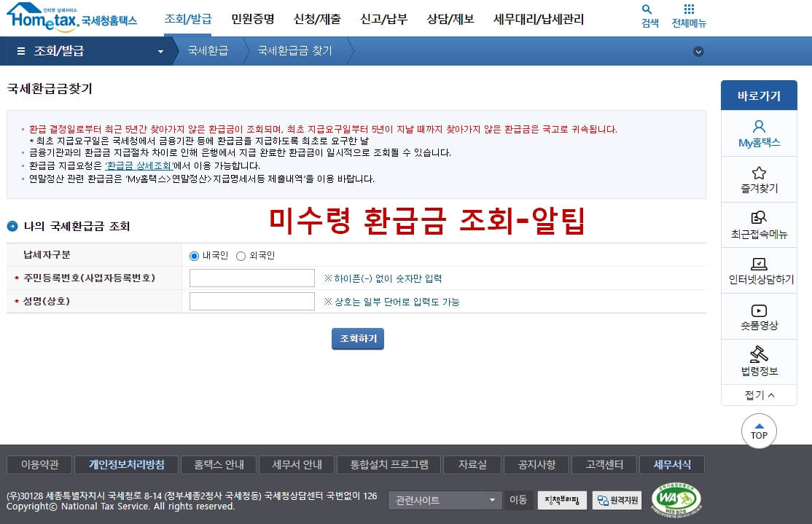
Task: Collapse the sidebar using 접기
Action: click(759, 394)
